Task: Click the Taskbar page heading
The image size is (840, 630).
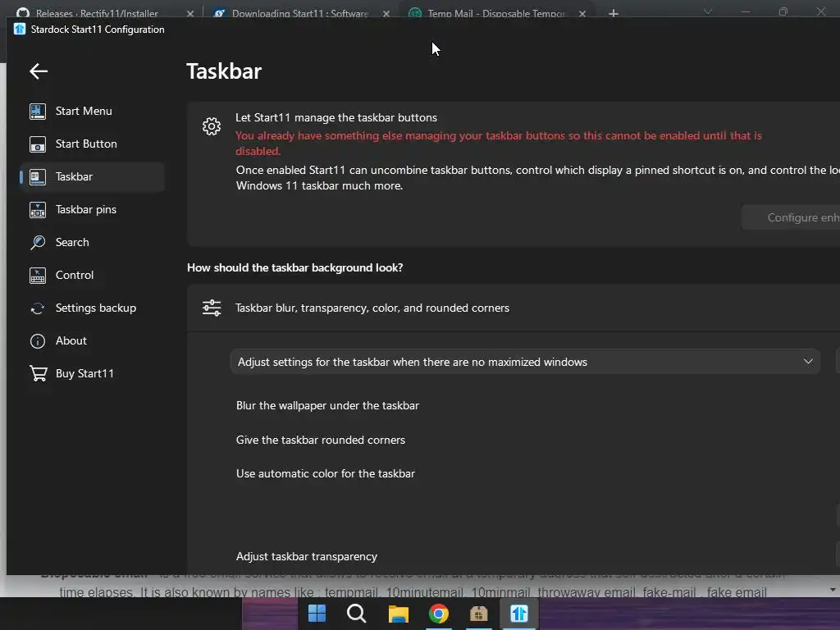Action: [224, 71]
